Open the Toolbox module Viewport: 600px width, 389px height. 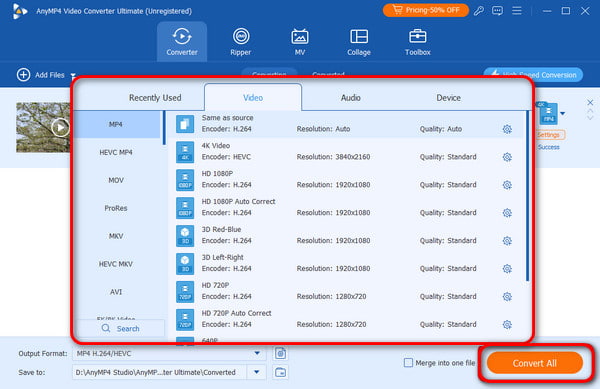(417, 41)
